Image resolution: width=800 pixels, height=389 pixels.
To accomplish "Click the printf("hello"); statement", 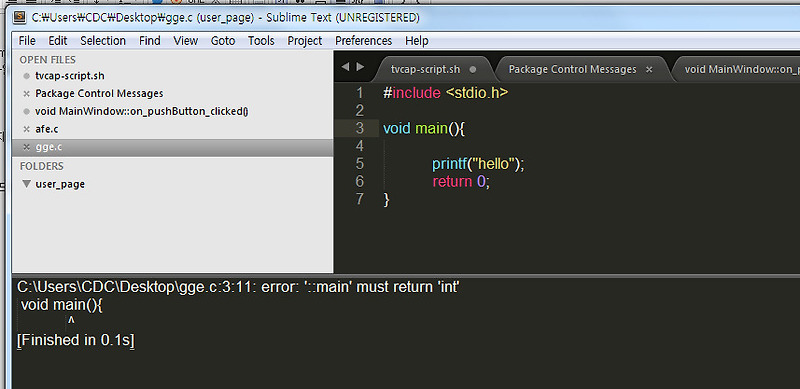I will [478, 164].
